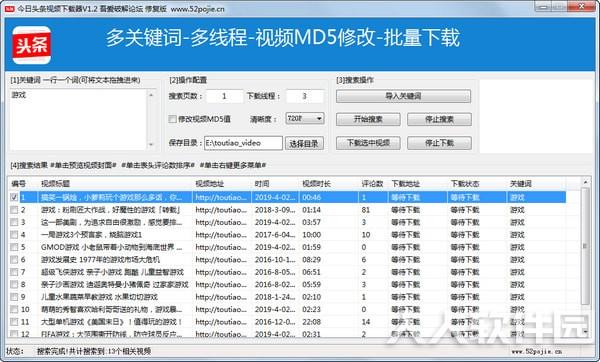Click duration cell 08:29
Image resolution: width=600 pixels, height=362 pixels.
(x=311, y=260)
